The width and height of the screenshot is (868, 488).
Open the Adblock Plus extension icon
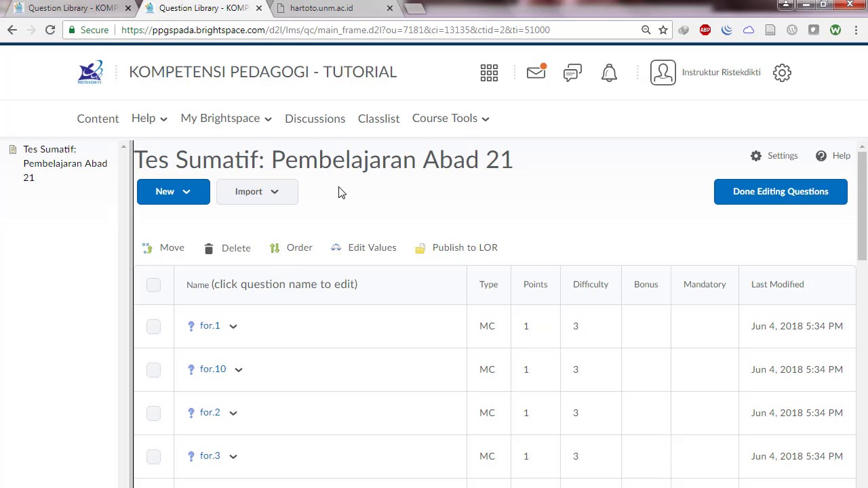tap(705, 30)
